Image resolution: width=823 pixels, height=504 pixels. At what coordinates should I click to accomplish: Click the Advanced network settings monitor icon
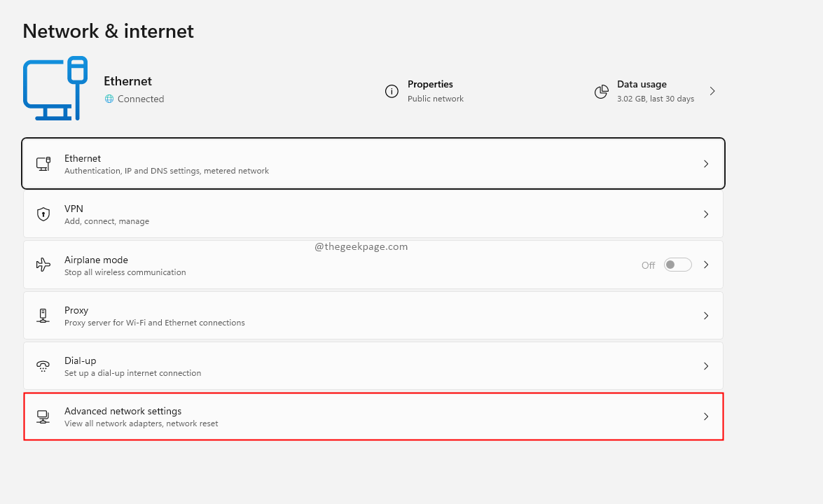(x=43, y=416)
